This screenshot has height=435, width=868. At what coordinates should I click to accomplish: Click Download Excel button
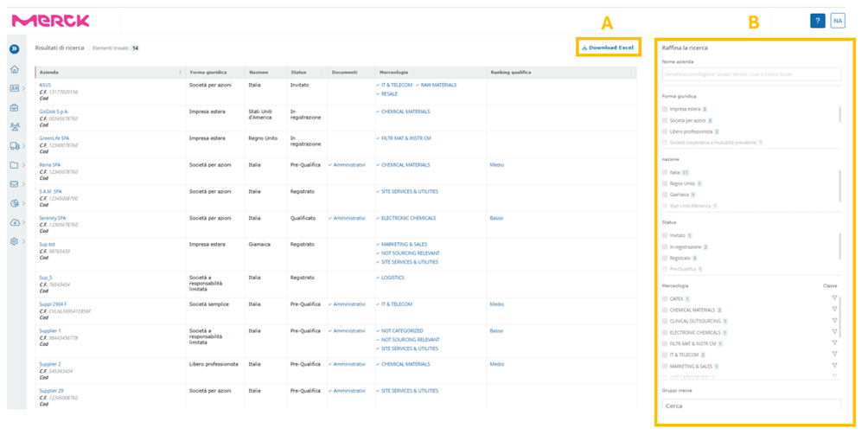[607, 48]
